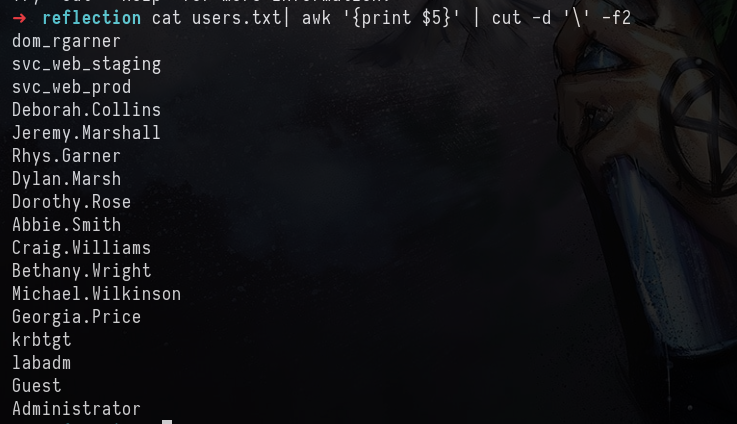737x424 pixels.
Task: Select the svc_web_prod username
Action: [x=71, y=87]
